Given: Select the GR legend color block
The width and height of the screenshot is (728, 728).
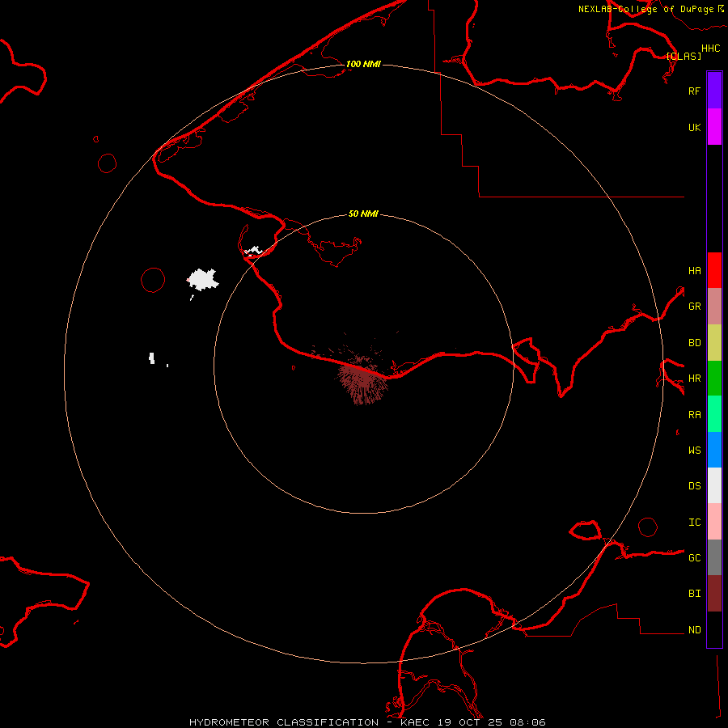Looking at the screenshot, I should [x=714, y=307].
